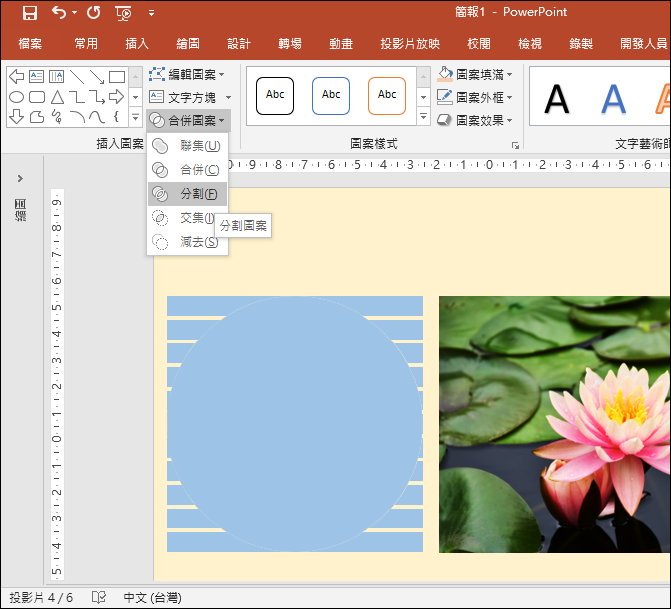This screenshot has height=609, width=671.
Task: Switch to the 動畫 tab
Action: pyautogui.click(x=341, y=44)
